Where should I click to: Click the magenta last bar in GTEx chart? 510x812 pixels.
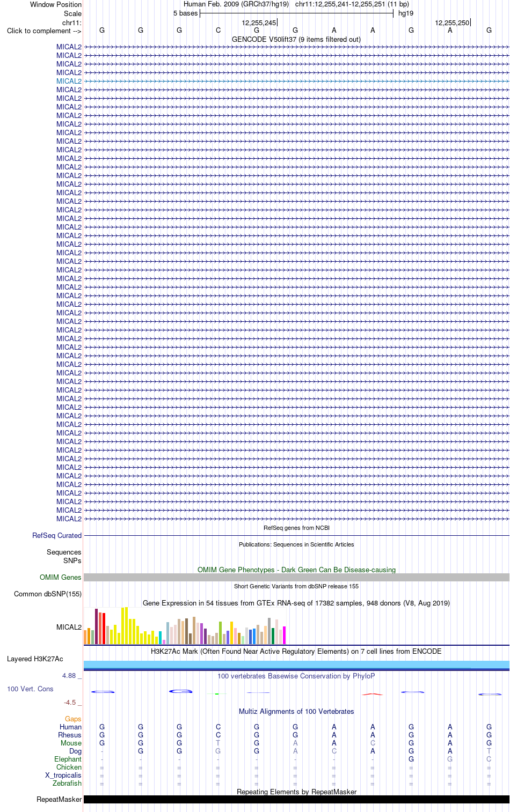point(284,635)
